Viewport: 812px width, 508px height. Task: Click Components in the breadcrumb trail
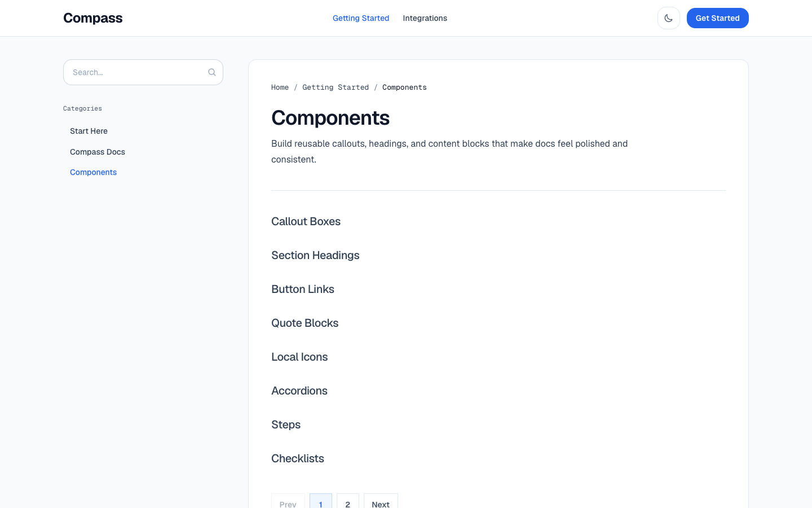click(x=404, y=87)
